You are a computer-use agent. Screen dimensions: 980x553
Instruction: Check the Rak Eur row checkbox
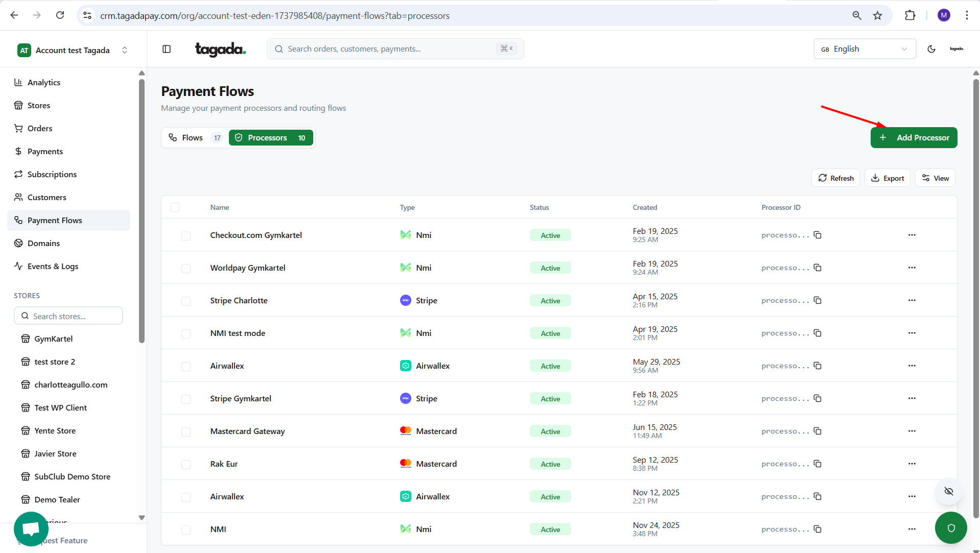click(186, 464)
